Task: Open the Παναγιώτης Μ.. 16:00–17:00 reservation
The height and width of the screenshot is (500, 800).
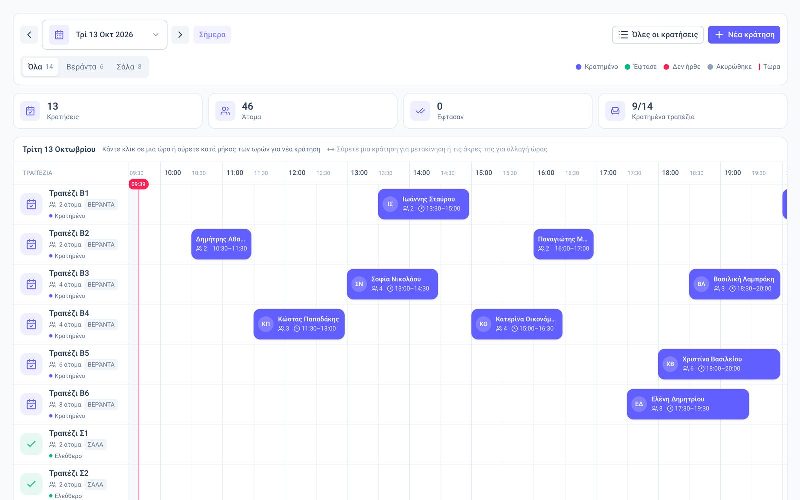Action: tap(563, 244)
